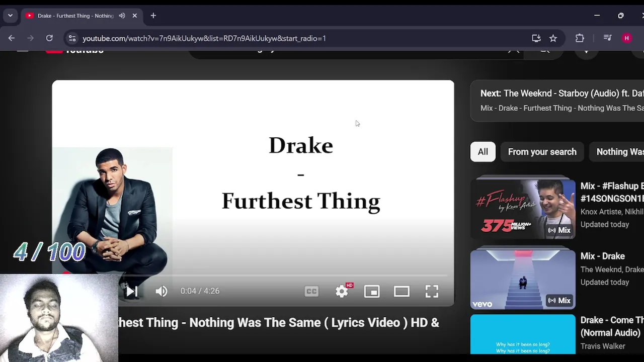The width and height of the screenshot is (644, 362).
Task: Click Next: The Weeknd - Starboy header
Action: tap(562, 94)
